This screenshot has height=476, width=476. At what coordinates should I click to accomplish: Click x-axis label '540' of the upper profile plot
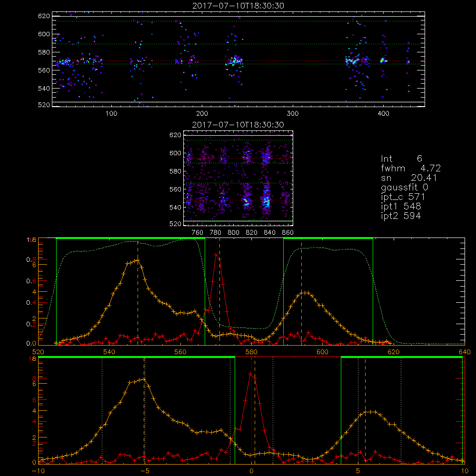[109, 352]
